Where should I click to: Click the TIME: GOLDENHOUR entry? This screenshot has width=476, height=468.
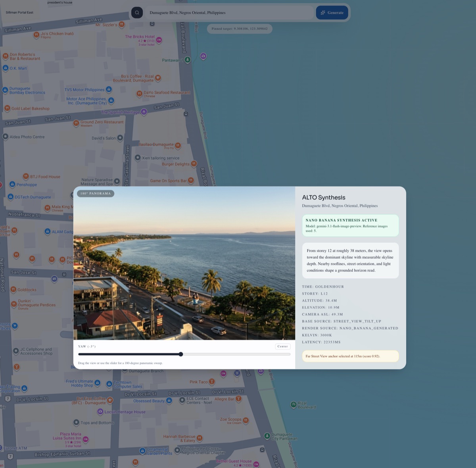pos(323,287)
